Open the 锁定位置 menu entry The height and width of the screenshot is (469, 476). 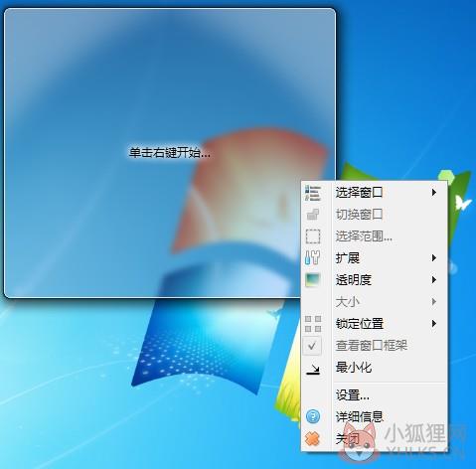pyautogui.click(x=374, y=324)
